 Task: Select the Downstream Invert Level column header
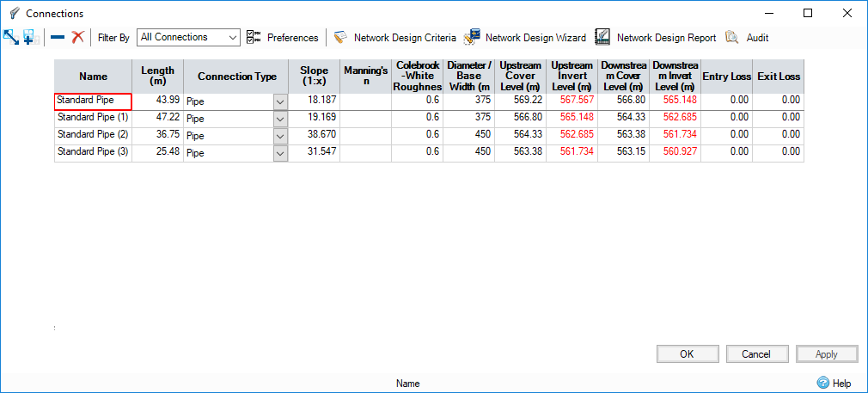675,77
